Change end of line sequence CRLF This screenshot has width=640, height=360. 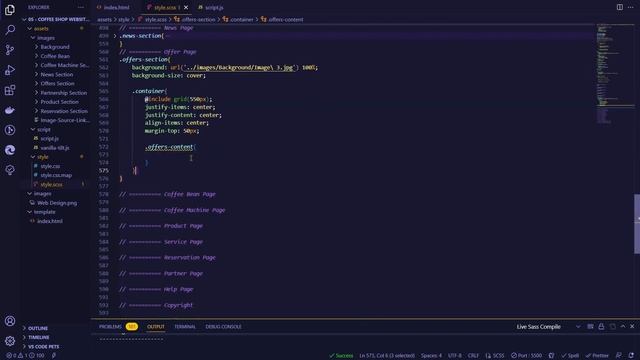point(473,356)
